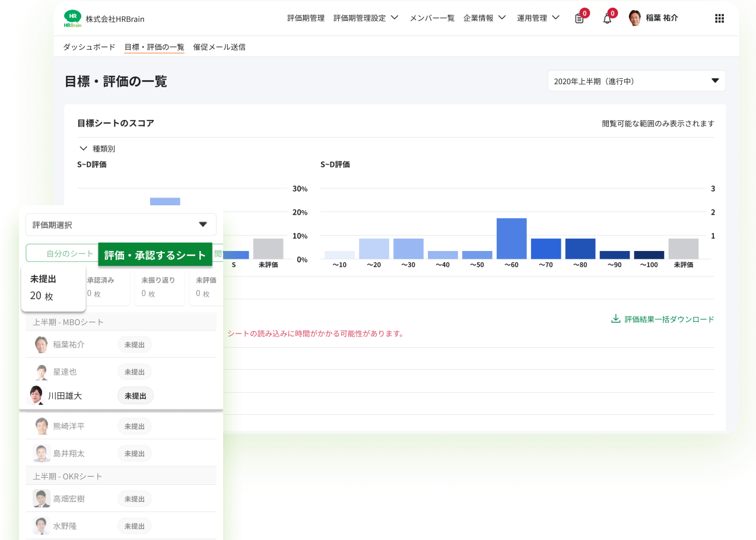Open メンバー一覧 from the top menu

(x=431, y=18)
